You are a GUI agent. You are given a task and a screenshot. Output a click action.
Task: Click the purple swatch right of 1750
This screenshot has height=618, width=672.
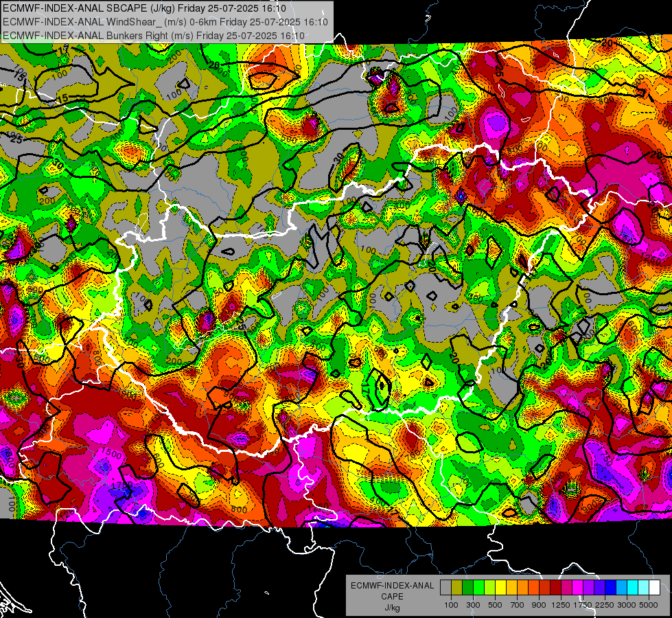point(589,587)
